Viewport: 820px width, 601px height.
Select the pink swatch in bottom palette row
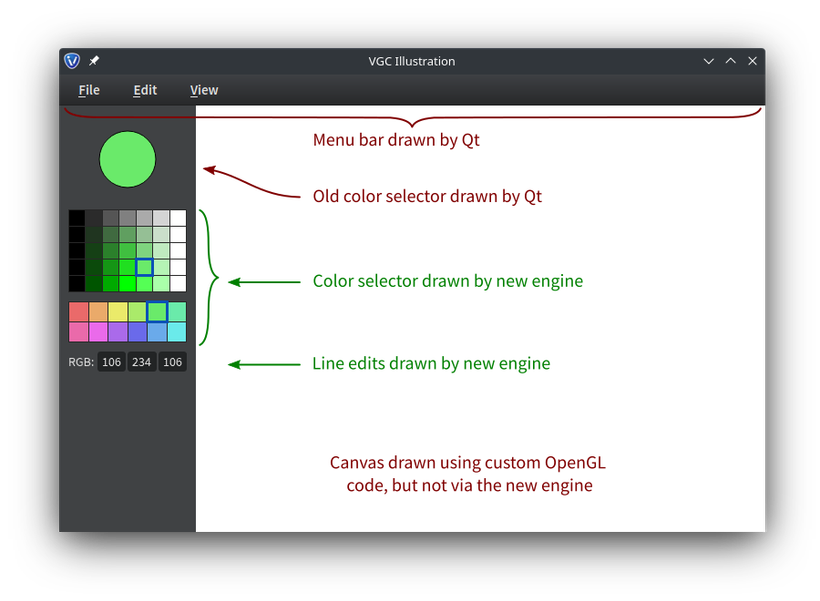tap(79, 332)
